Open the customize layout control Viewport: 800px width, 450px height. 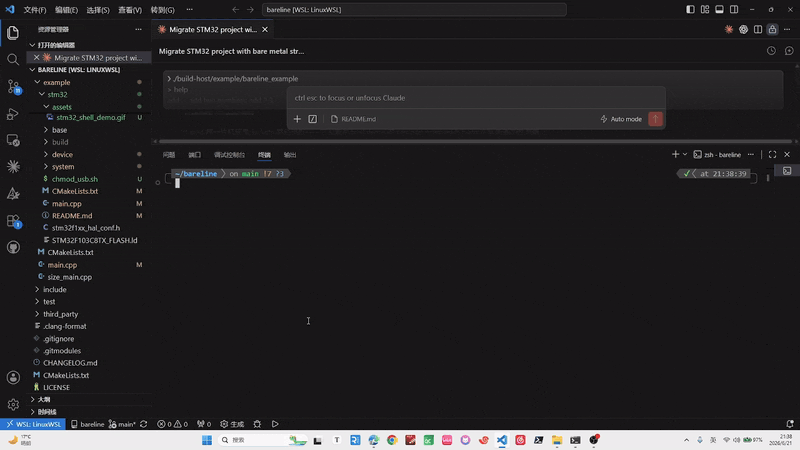point(705,10)
